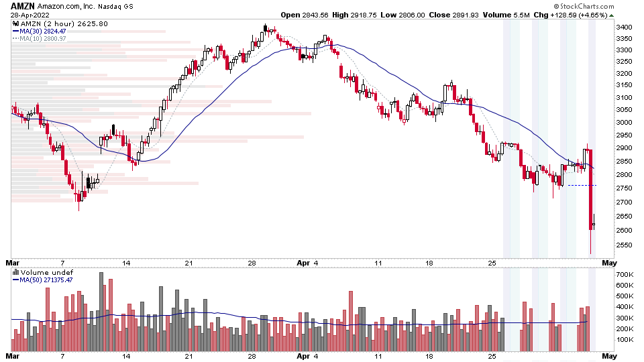Screen dimensions: 644x362
Task: Click the Nasdaq GS exchange label
Action: (115, 7)
